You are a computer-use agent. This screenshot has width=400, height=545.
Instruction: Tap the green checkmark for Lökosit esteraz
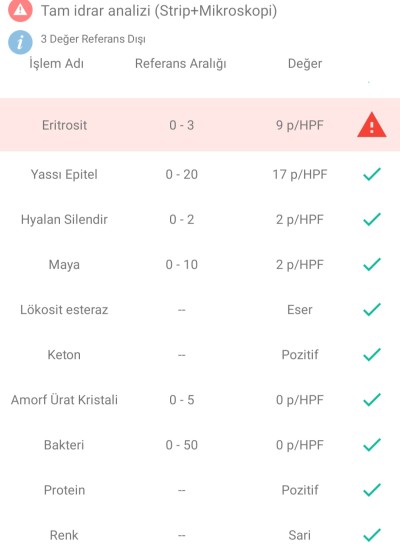pos(372,309)
